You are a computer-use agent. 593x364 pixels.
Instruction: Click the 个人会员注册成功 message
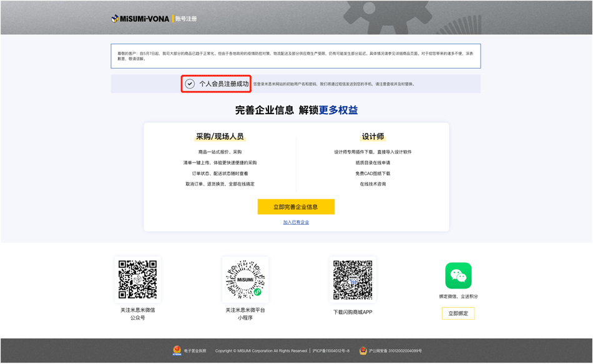click(223, 84)
